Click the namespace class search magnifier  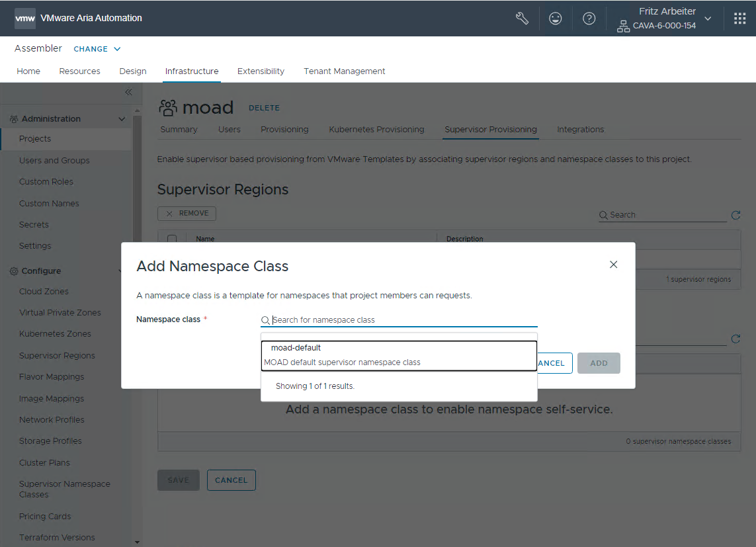pyautogui.click(x=265, y=320)
